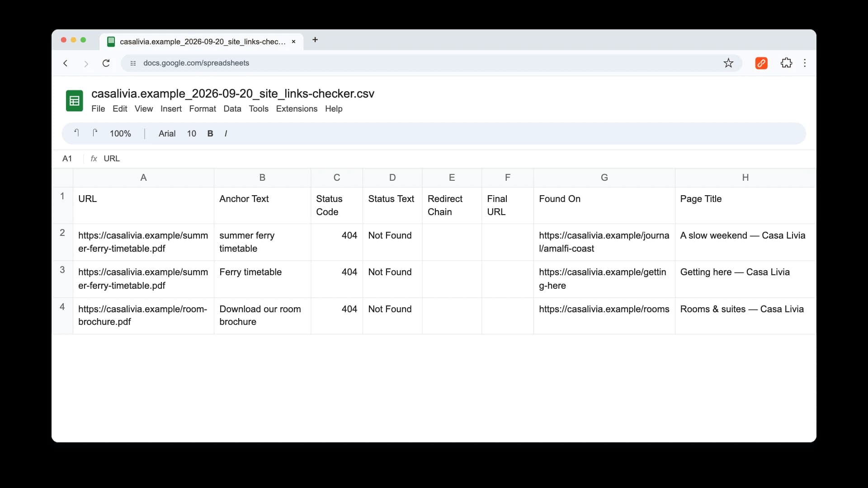Toggle italic formatting

click(226, 133)
